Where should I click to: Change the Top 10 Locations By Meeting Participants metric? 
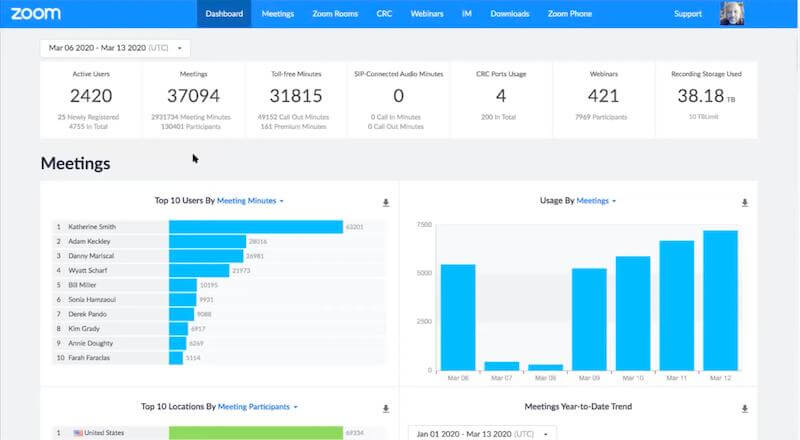click(258, 407)
